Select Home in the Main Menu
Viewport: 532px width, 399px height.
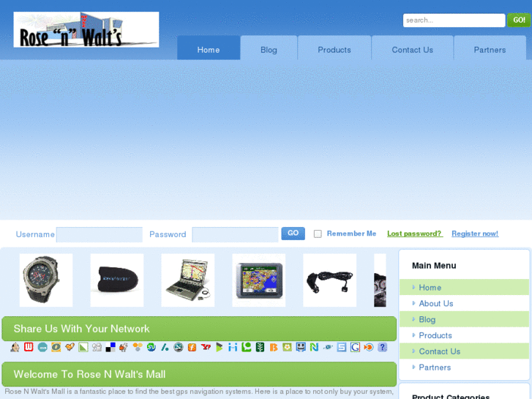[x=464, y=287]
